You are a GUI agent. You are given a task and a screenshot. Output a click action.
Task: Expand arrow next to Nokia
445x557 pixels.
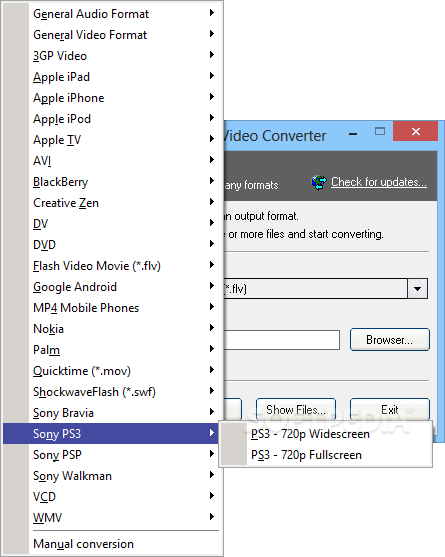tap(212, 327)
